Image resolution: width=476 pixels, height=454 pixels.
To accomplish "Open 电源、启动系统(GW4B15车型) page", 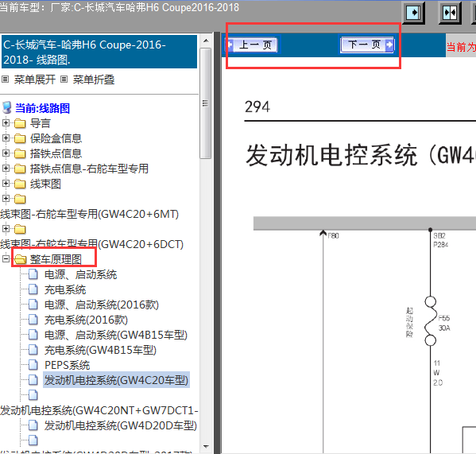I will pyautogui.click(x=116, y=335).
